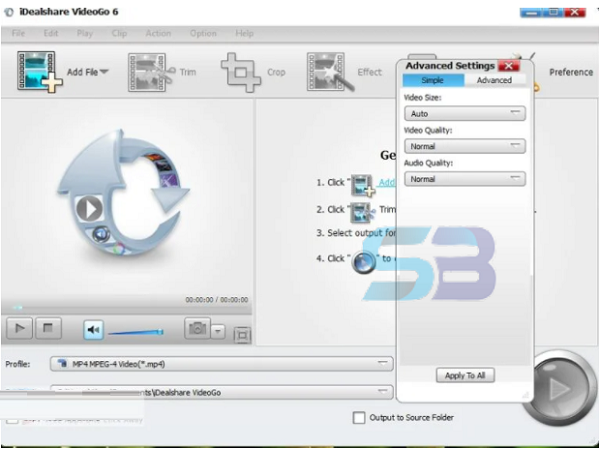Switch to the Advanced settings tab
This screenshot has width=600, height=449.
[x=494, y=80]
